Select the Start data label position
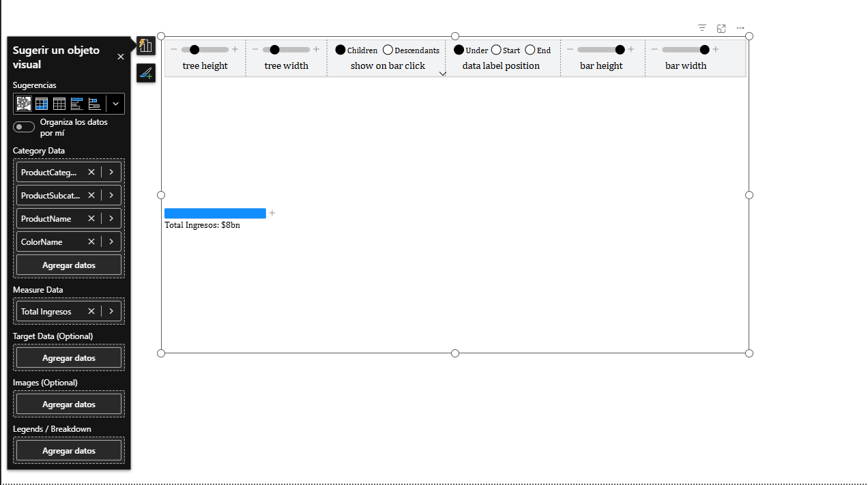The height and width of the screenshot is (485, 868). [x=496, y=50]
